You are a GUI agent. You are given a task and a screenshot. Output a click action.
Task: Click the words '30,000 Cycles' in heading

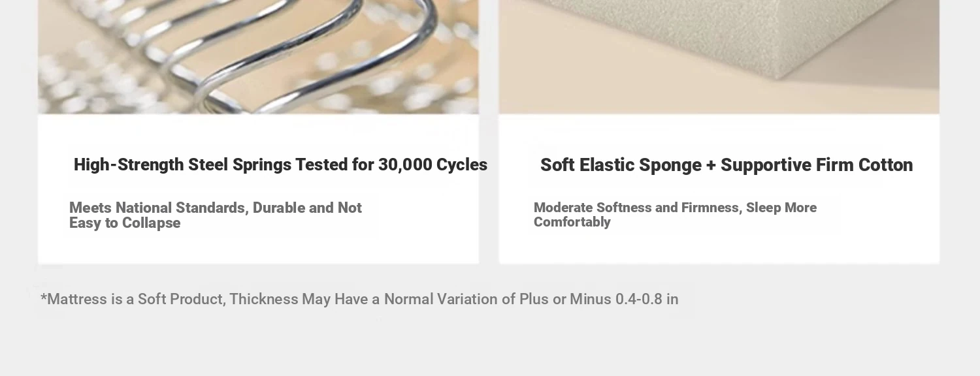[x=433, y=165]
